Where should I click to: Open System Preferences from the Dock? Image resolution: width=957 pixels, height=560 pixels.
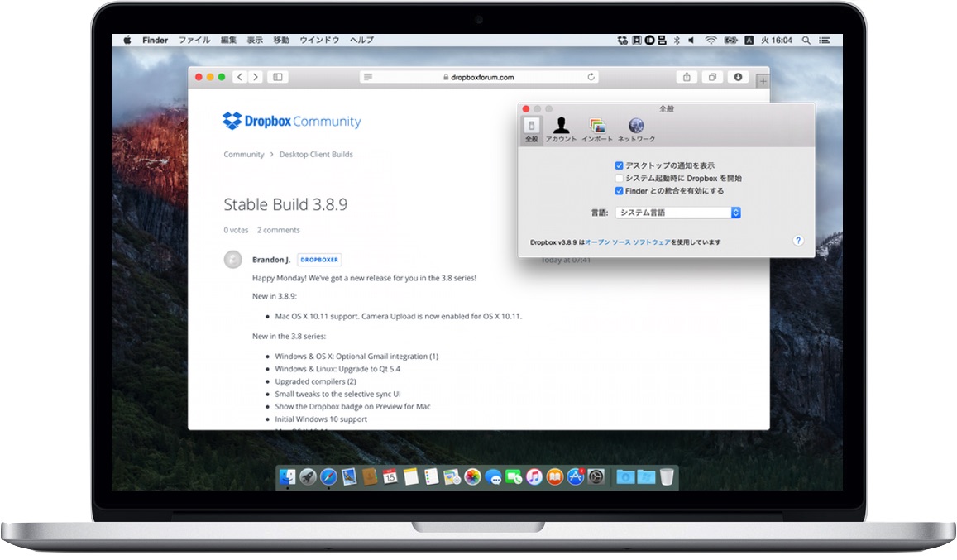click(x=596, y=477)
